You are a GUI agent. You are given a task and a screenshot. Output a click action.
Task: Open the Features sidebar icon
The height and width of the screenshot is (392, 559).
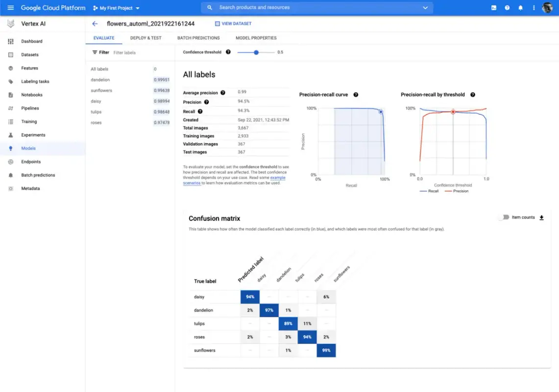(x=11, y=68)
